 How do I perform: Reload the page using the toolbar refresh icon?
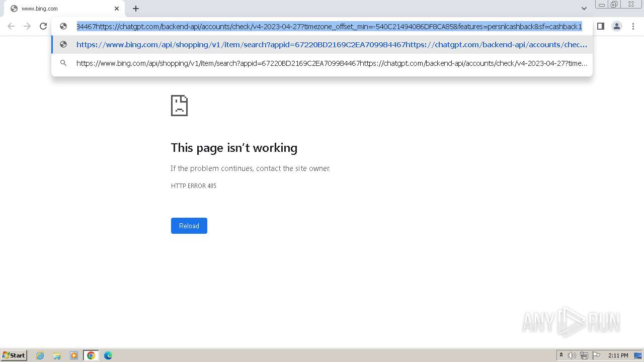(43, 26)
